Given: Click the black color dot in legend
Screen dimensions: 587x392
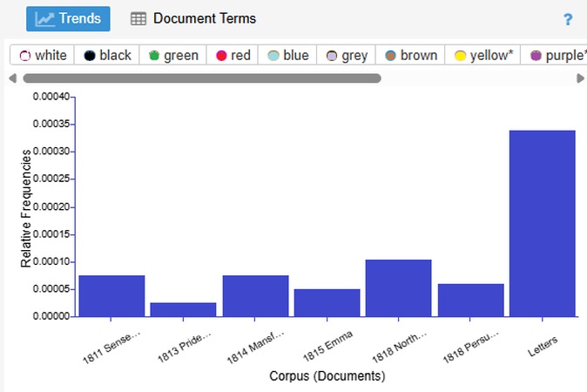Looking at the screenshot, I should (x=90, y=56).
